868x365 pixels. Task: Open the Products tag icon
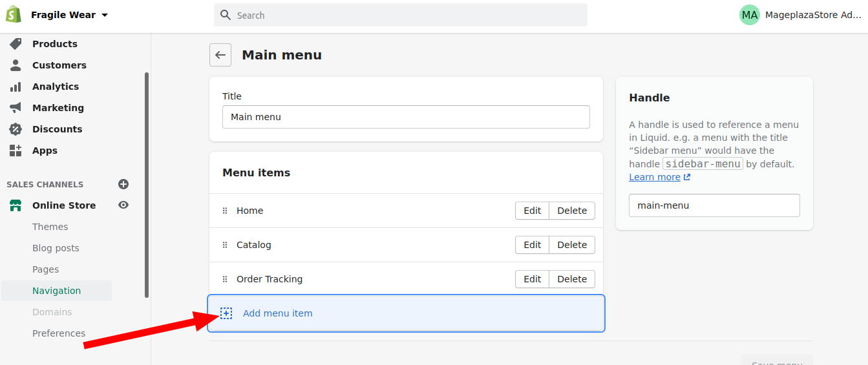16,44
